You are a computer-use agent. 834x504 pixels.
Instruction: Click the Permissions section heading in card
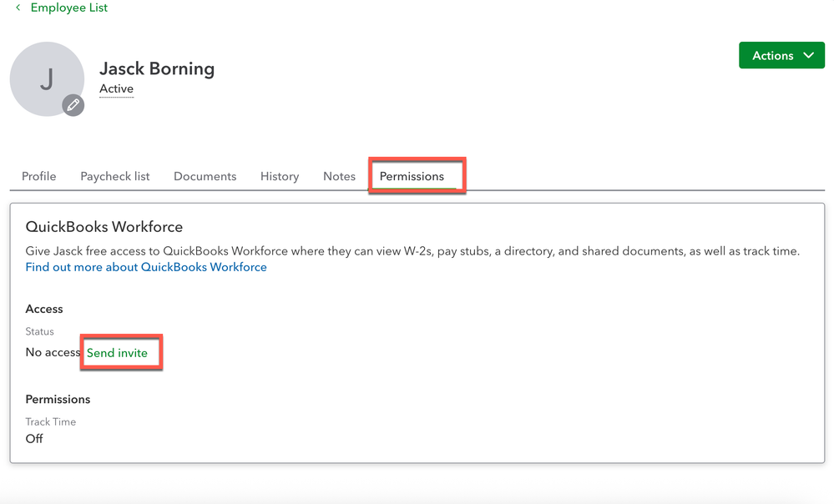pos(58,399)
